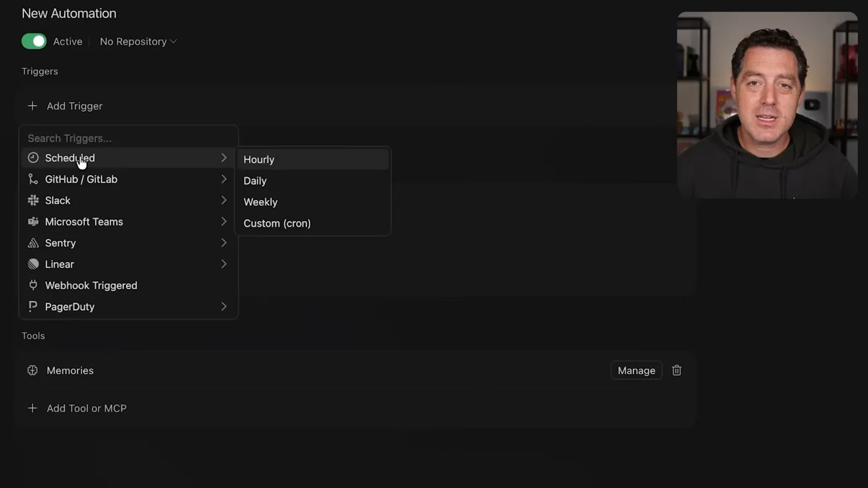This screenshot has width=868, height=488.
Task: Open the No Repository dropdown
Action: coord(138,41)
